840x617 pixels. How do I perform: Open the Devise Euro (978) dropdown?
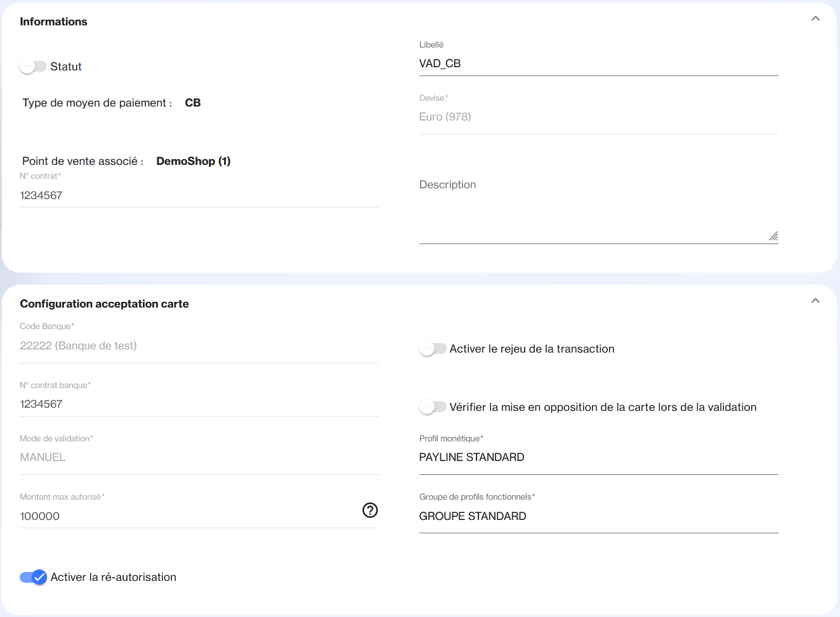pyautogui.click(x=598, y=117)
